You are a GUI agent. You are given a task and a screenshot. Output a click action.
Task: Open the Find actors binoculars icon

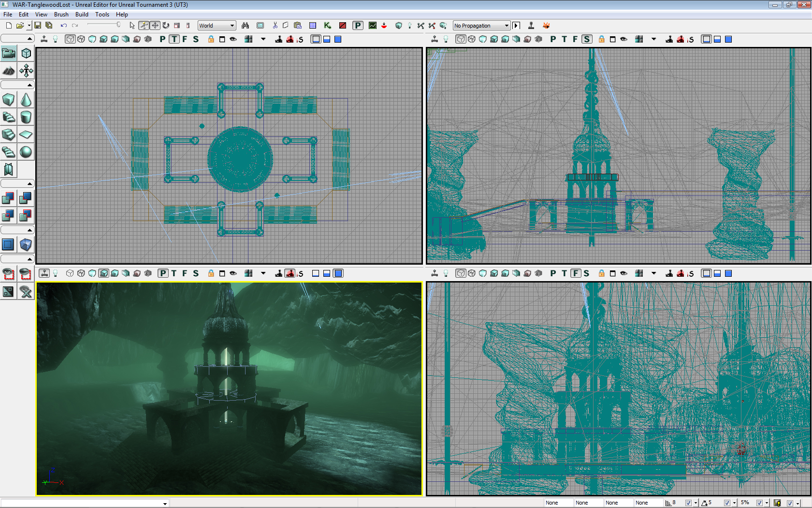[245, 26]
